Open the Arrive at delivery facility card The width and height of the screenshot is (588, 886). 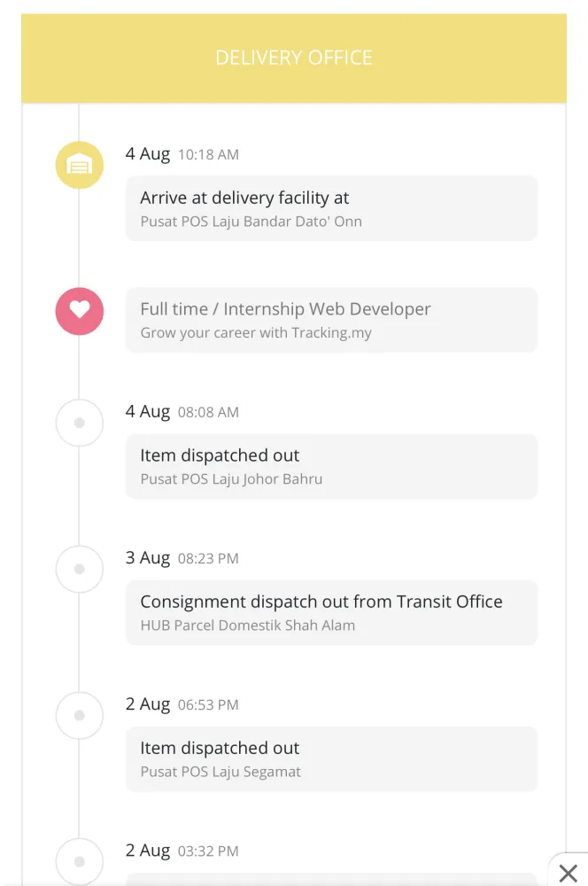point(331,208)
